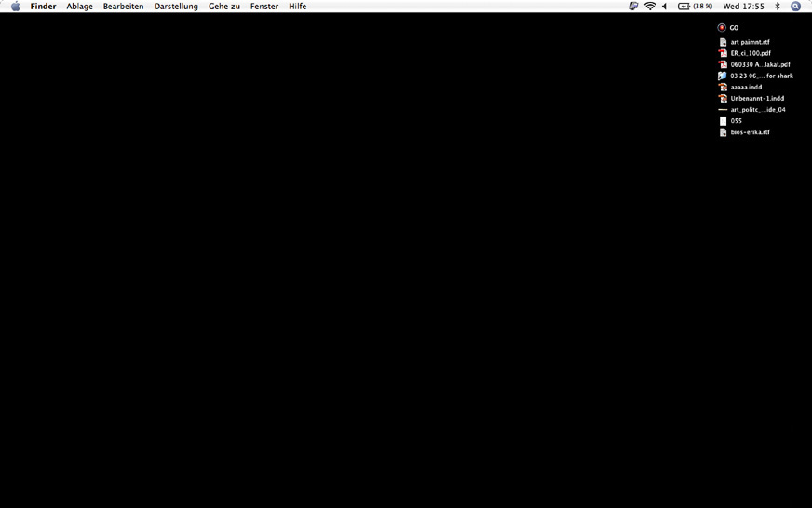Image resolution: width=812 pixels, height=508 pixels.
Task: Open the GO drive icon on desktop
Action: coord(722,28)
